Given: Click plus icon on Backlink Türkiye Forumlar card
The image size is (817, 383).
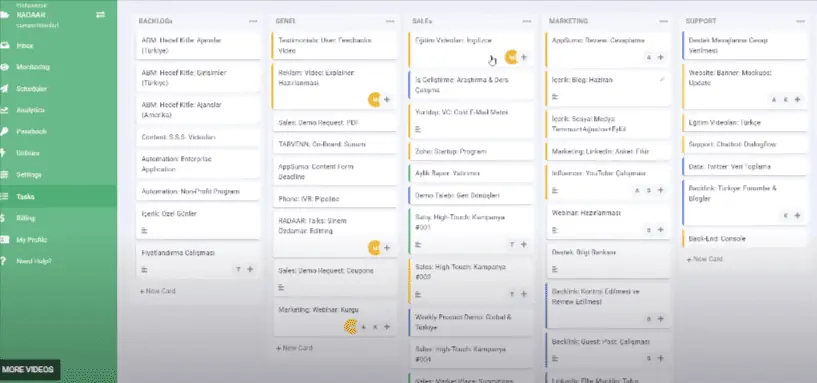Looking at the screenshot, I should (x=797, y=216).
